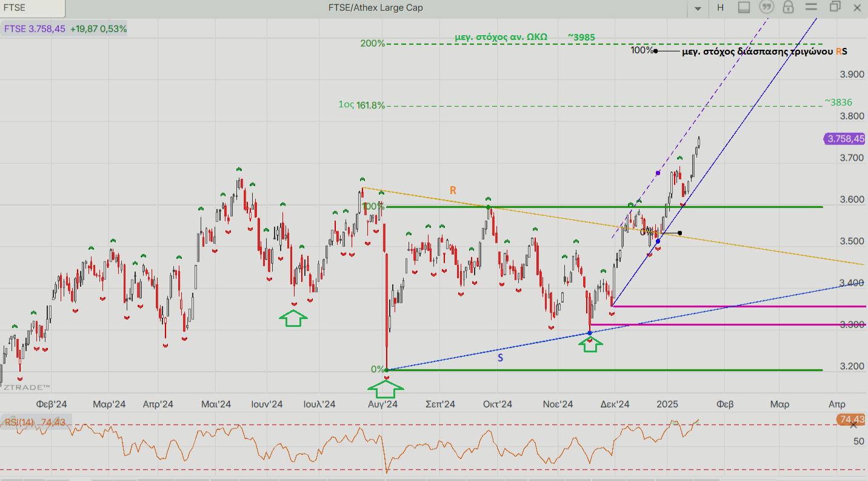Click the Μαι'24 date label
This screenshot has width=868, height=481.
pos(216,404)
